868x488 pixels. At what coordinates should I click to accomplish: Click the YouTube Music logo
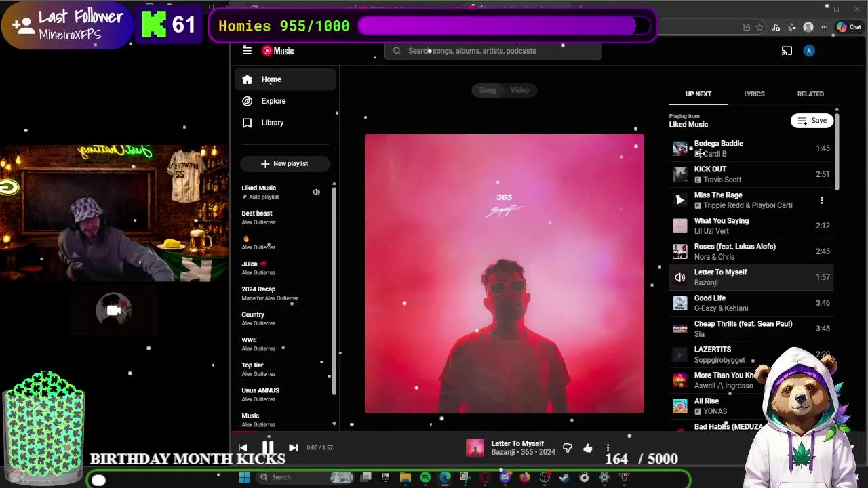[x=278, y=51]
